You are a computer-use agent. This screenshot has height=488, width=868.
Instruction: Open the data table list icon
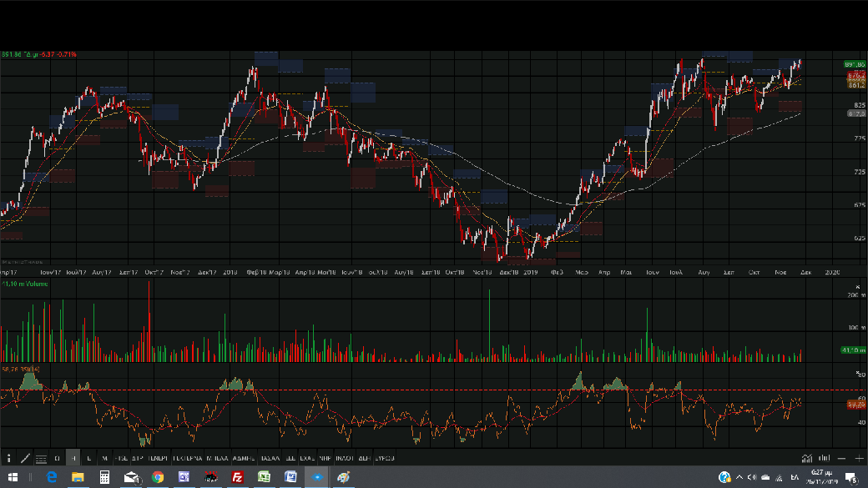click(x=41, y=458)
